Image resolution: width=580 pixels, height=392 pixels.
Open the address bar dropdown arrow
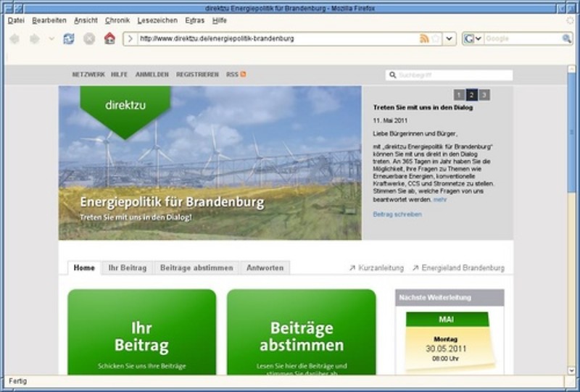click(x=449, y=38)
